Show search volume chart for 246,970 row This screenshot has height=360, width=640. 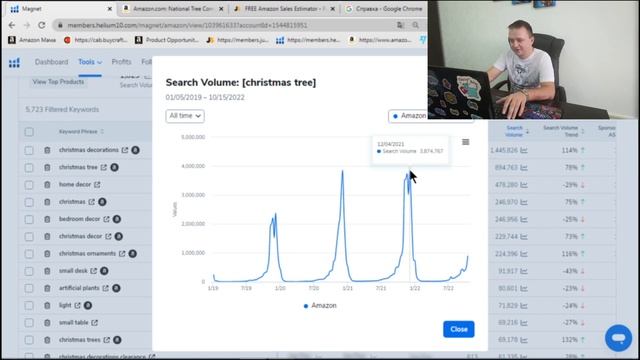tap(524, 202)
